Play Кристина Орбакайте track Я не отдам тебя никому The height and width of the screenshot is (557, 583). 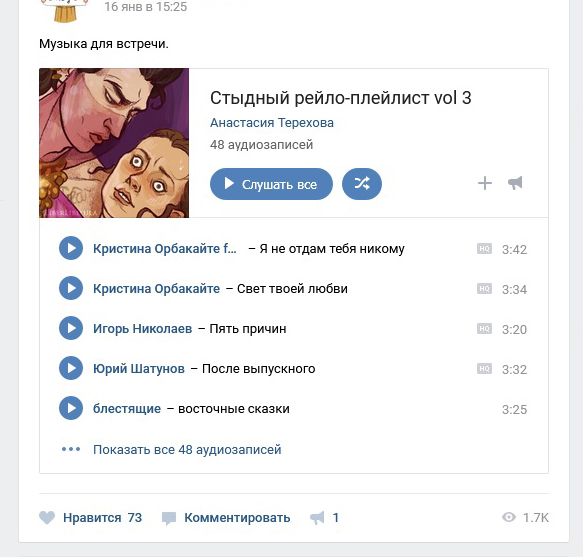point(71,248)
